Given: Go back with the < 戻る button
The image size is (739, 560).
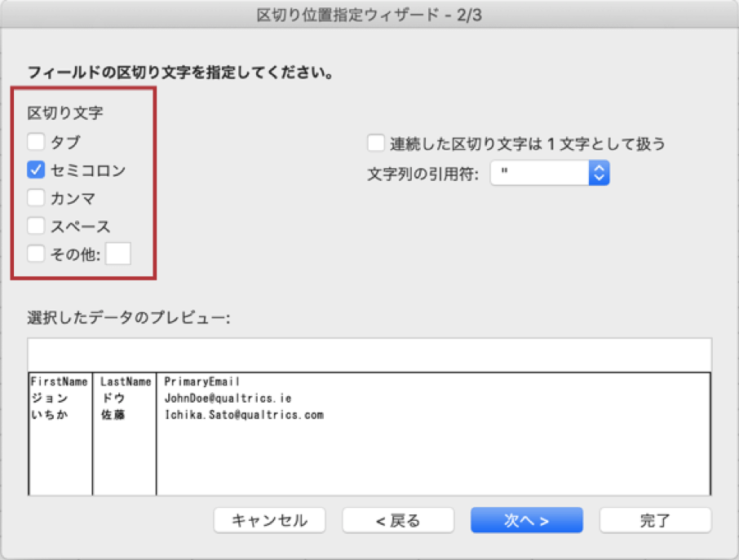Looking at the screenshot, I should (398, 520).
